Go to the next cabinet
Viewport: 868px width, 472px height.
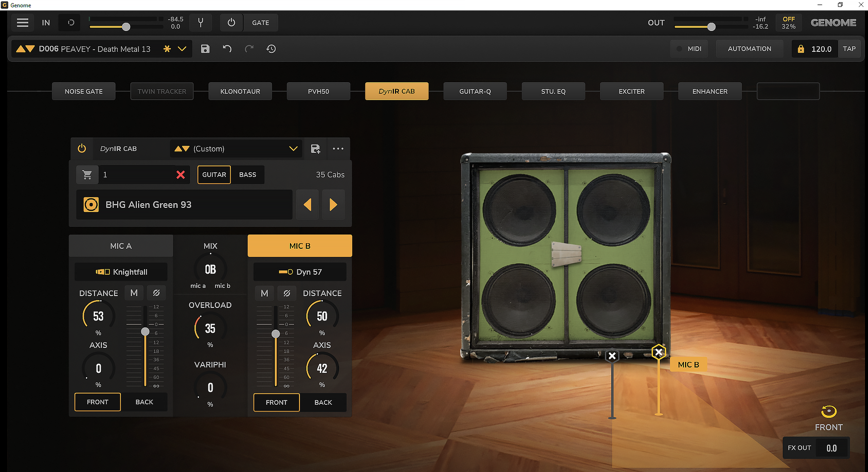[333, 205]
